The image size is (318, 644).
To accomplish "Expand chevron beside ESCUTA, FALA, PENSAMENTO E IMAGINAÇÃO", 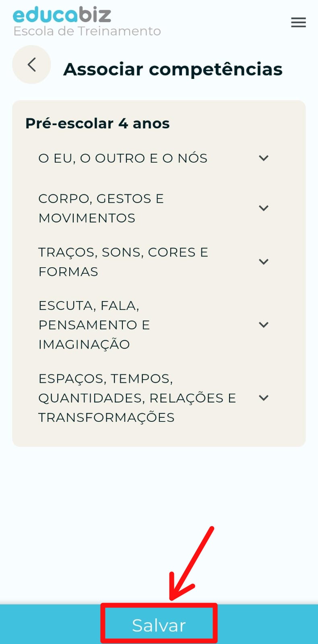I will [x=264, y=325].
